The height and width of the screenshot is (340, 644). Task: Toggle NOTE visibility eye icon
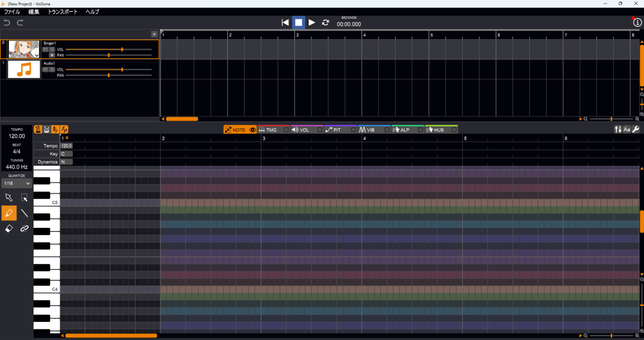point(252,130)
